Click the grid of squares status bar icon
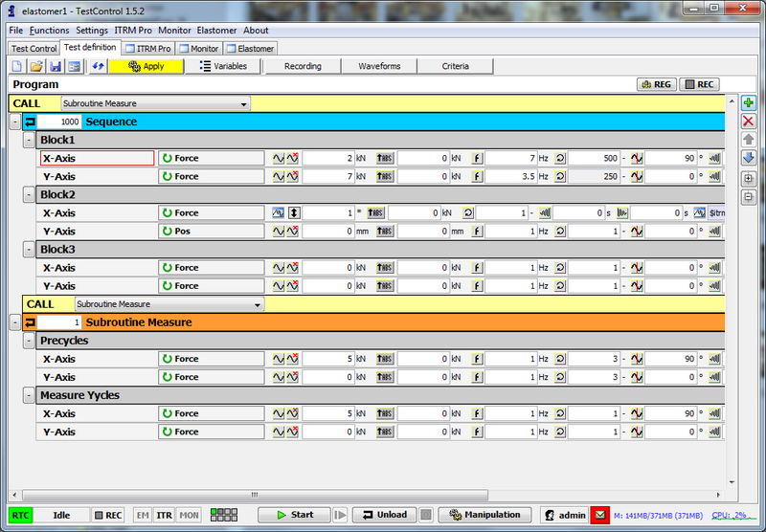 click(x=224, y=515)
